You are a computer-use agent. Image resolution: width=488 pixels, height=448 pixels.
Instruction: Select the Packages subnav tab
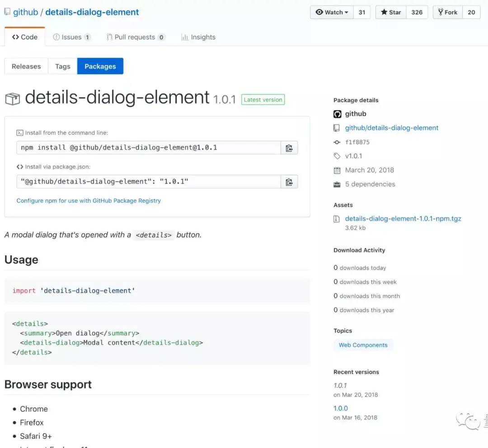[x=100, y=66]
